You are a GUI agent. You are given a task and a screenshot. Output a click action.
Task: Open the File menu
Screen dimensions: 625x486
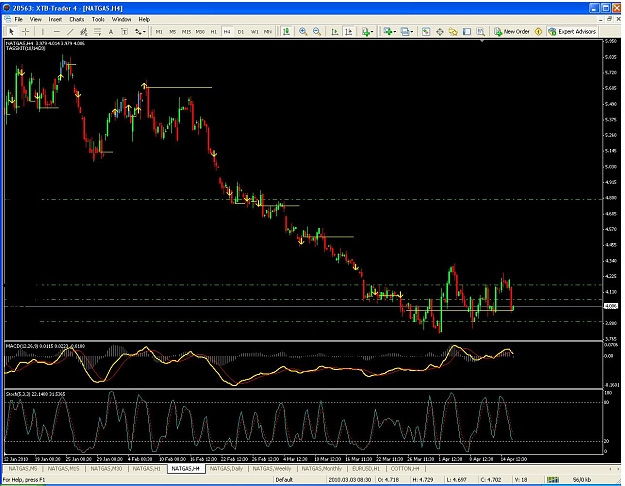19,19
